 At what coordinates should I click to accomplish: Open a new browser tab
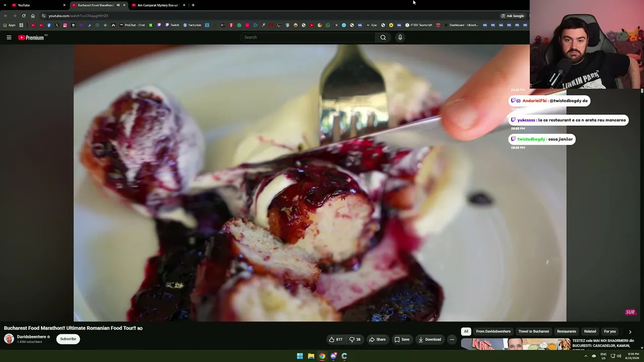click(x=193, y=5)
